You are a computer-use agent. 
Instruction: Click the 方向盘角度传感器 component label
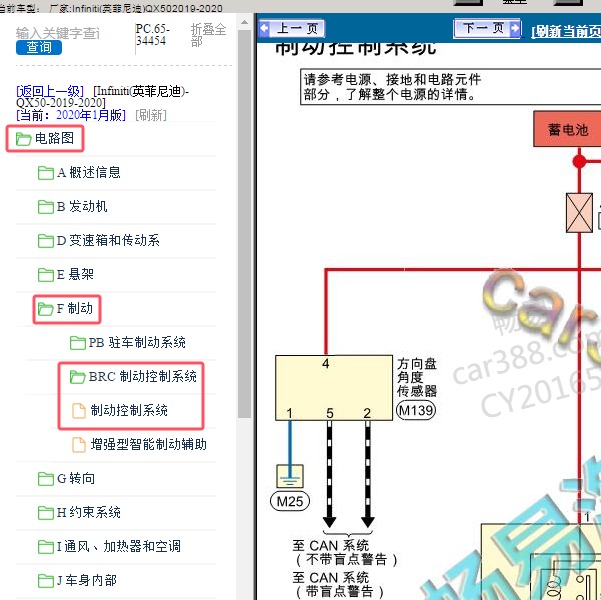pos(417,377)
